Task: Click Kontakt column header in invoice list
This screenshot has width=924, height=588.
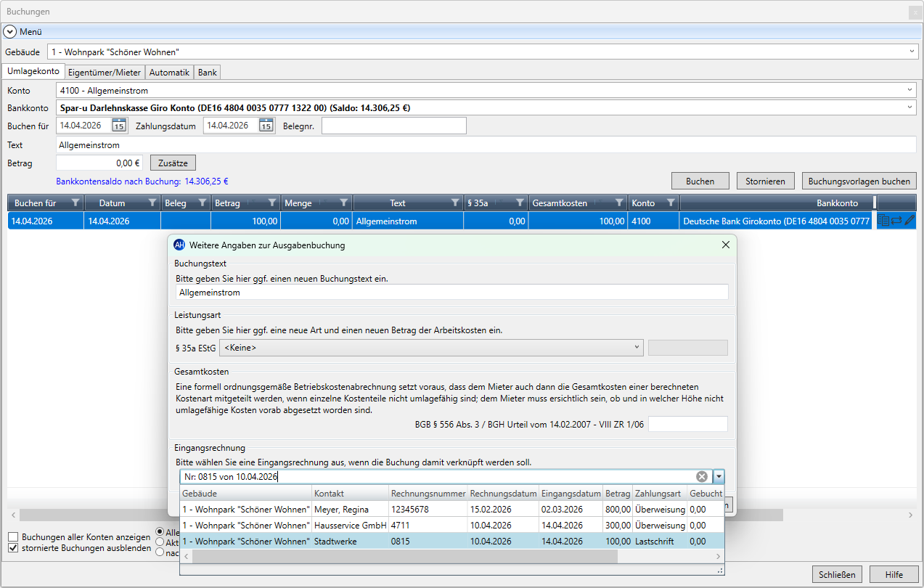Action: coord(350,494)
